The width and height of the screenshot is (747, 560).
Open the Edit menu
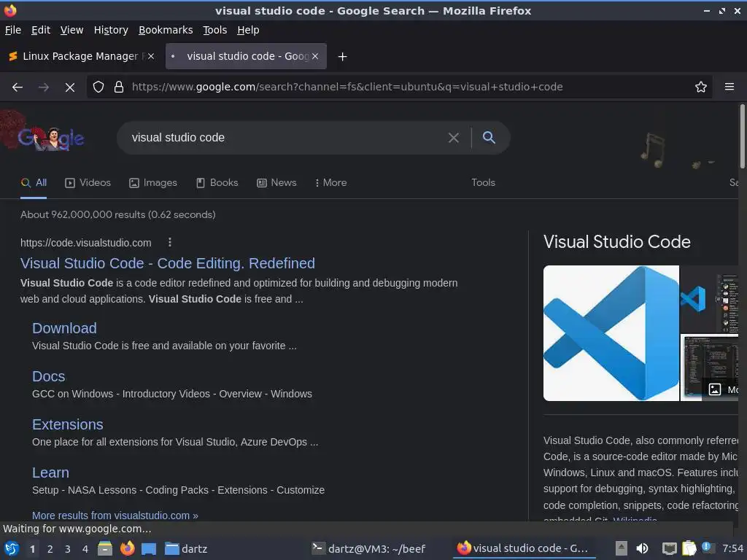coord(41,30)
